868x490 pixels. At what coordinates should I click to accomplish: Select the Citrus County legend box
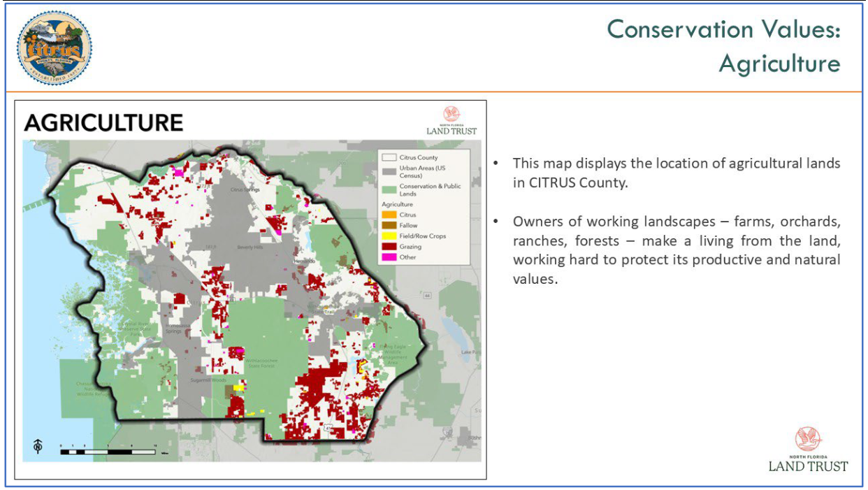tap(389, 158)
